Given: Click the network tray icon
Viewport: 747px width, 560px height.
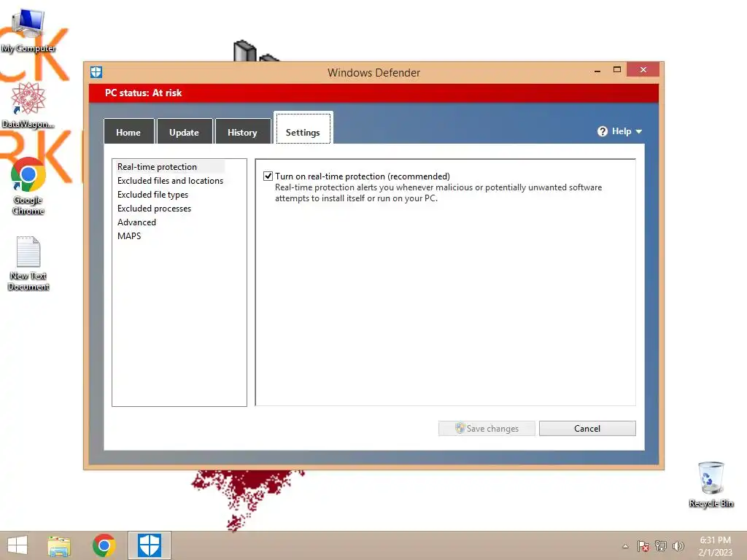Looking at the screenshot, I should coord(661,545).
